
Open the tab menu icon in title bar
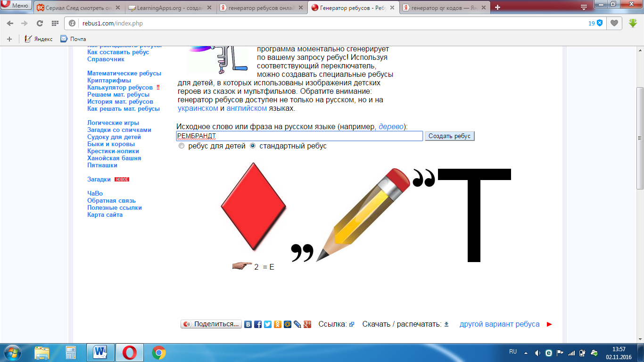coord(584,7)
